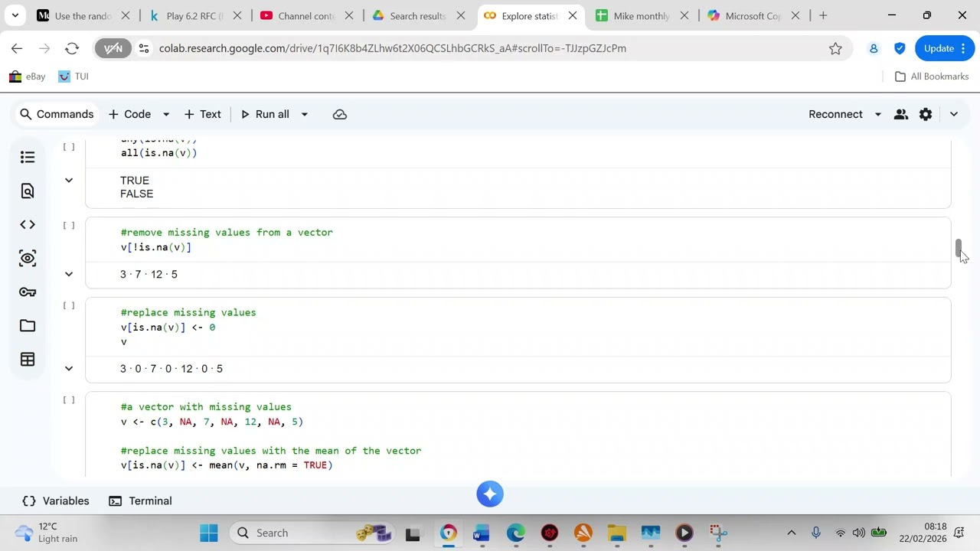
Task: Go back with the browser back arrow
Action: click(17, 48)
